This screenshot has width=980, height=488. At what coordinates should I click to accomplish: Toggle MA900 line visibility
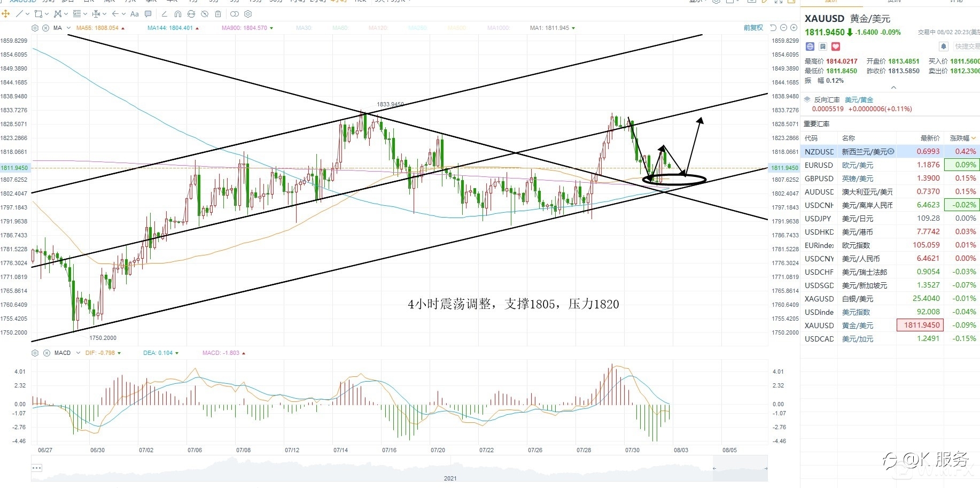coord(247,28)
